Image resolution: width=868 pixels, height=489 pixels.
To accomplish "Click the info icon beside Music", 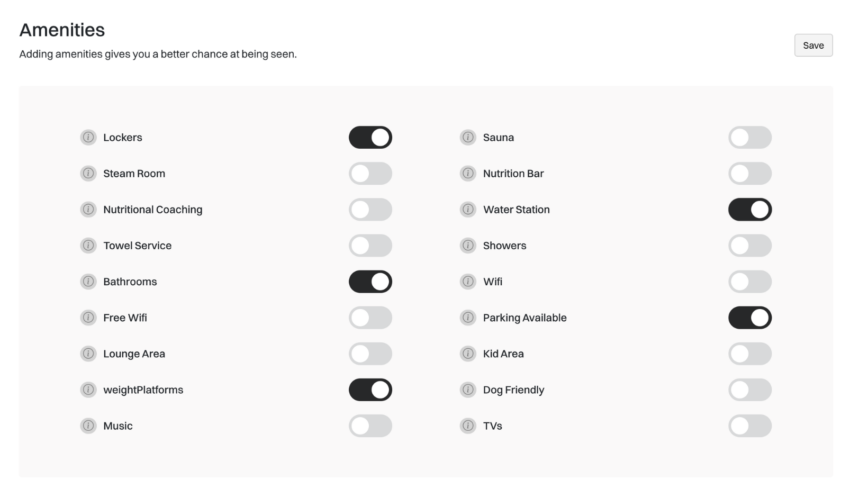I will (x=88, y=425).
